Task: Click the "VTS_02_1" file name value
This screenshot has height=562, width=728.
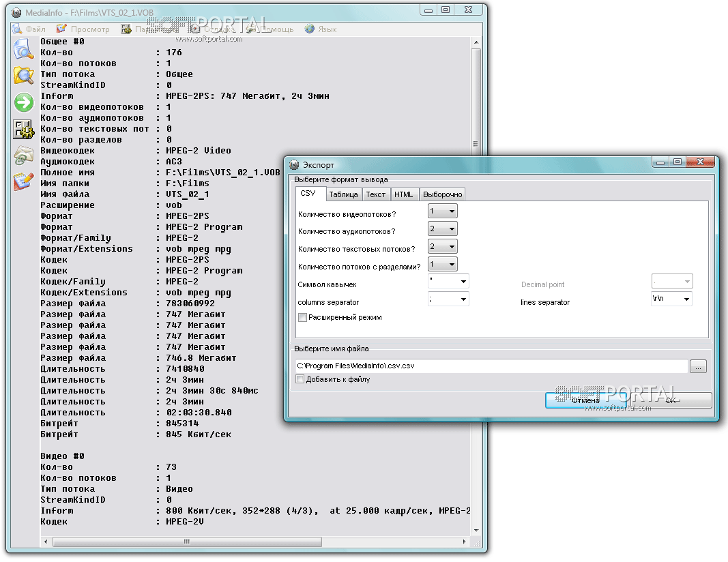Action: point(188,194)
